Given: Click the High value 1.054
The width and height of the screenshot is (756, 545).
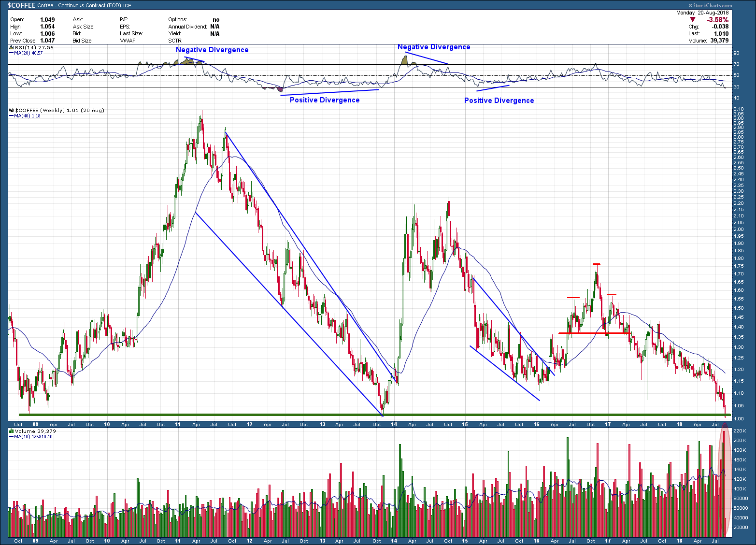Looking at the screenshot, I should point(47,27).
